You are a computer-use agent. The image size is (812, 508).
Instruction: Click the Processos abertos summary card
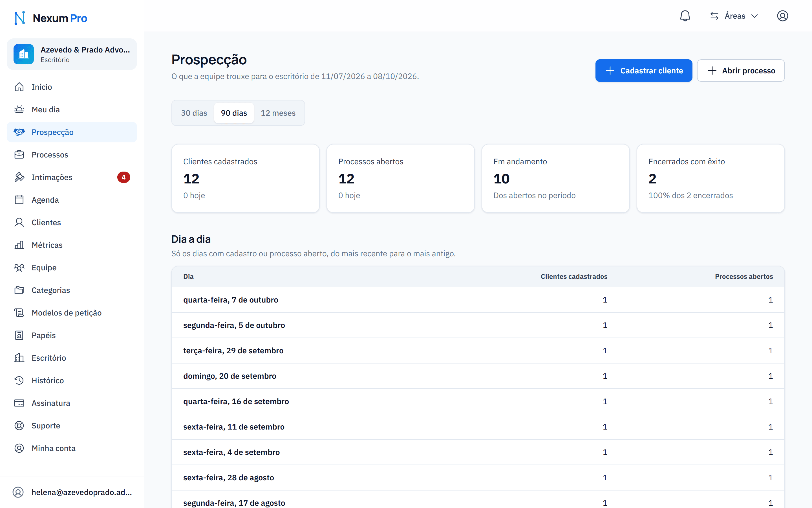400,178
